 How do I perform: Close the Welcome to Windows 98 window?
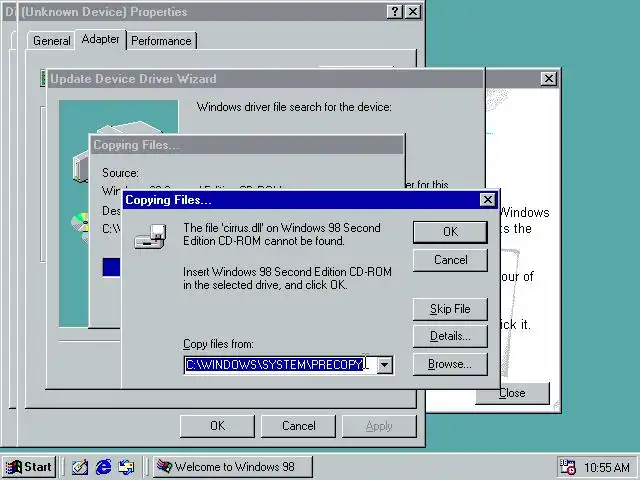pos(549,79)
